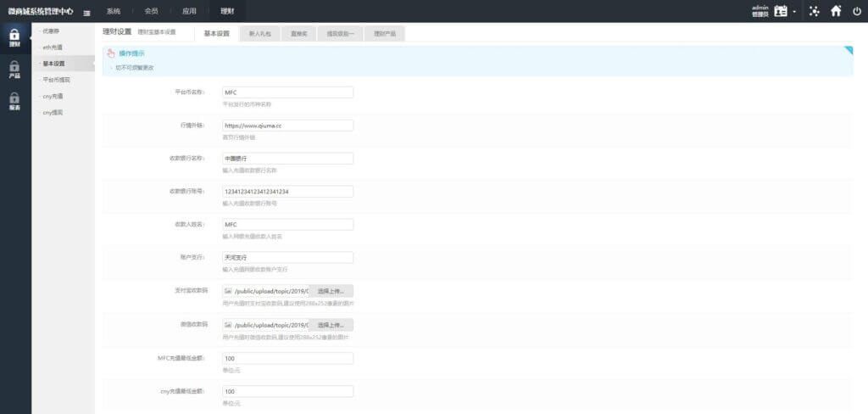Image resolution: width=868 pixels, height=414 pixels.
Task: Collapse the 操作提示 tips panel corner
Action: click(x=848, y=51)
